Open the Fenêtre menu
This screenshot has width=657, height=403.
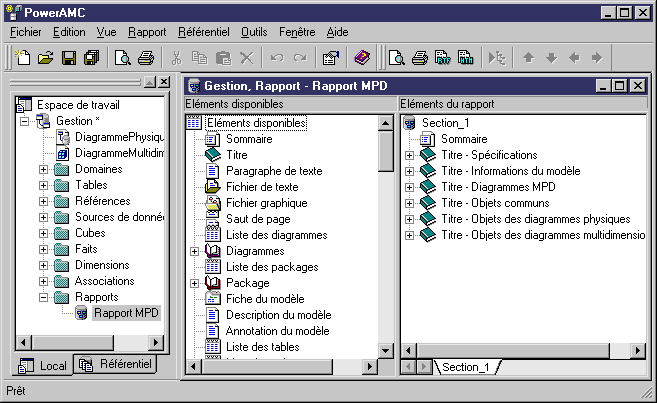click(297, 32)
